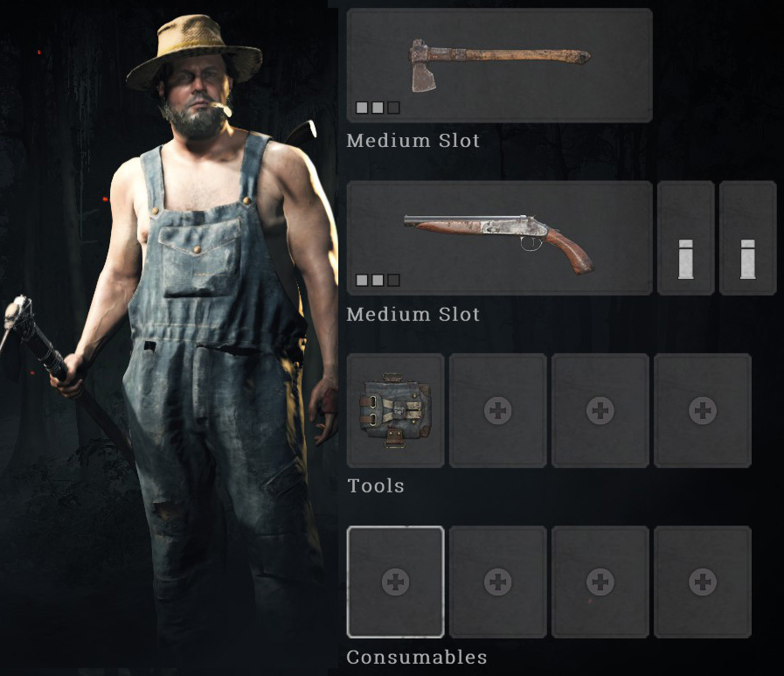Select the hatchet in first Medium Slot

(499, 65)
